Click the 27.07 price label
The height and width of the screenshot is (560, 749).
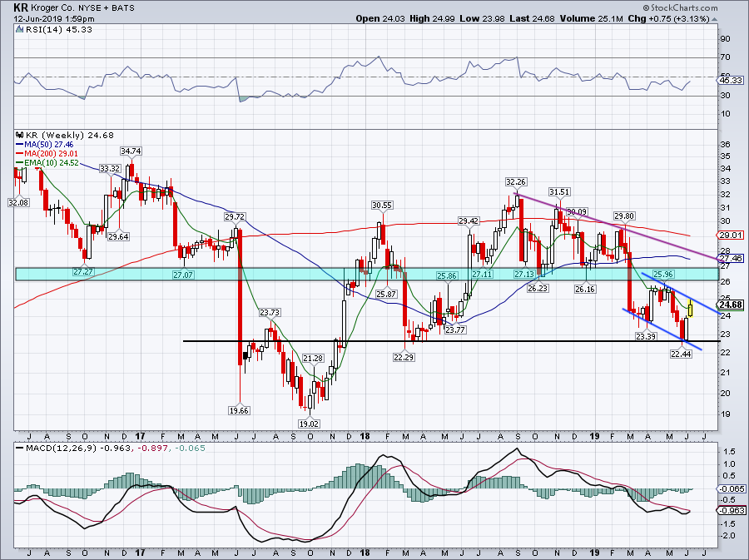183,275
